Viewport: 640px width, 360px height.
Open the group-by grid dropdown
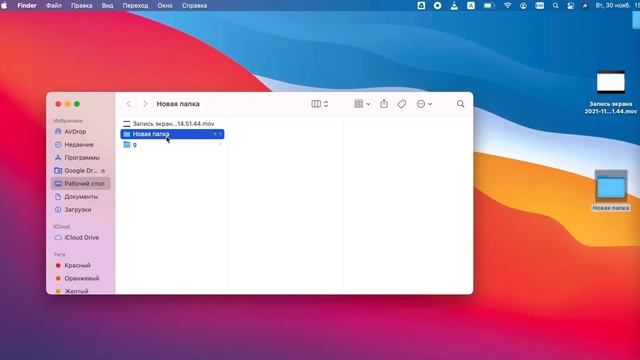(362, 104)
